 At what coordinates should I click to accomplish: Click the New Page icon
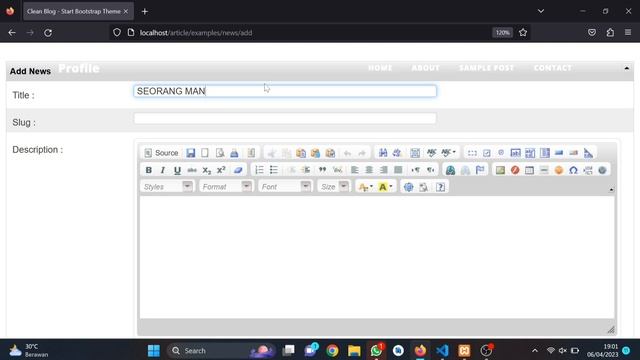click(205, 153)
